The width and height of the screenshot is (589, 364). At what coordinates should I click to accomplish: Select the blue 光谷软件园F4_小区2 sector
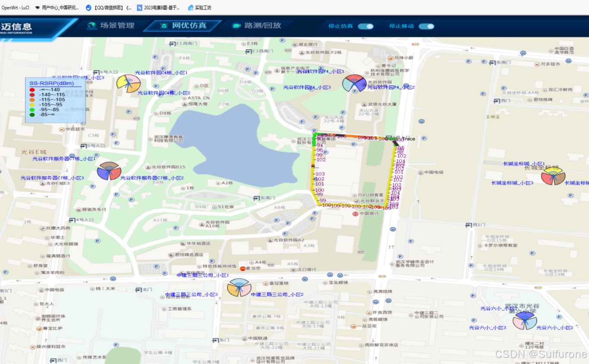360,85
